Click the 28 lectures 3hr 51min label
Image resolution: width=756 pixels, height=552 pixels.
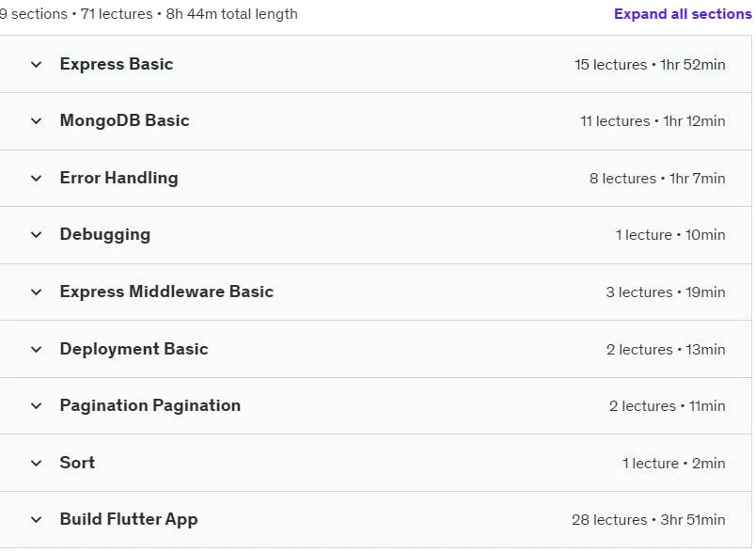tap(648, 520)
